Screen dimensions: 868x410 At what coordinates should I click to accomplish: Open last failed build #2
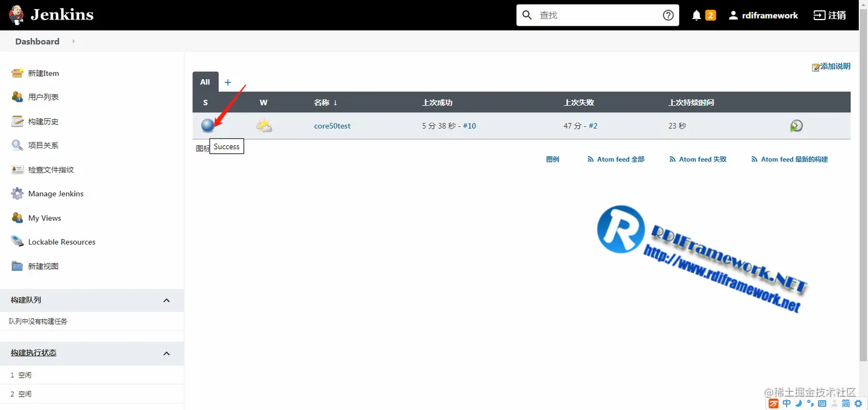click(593, 126)
